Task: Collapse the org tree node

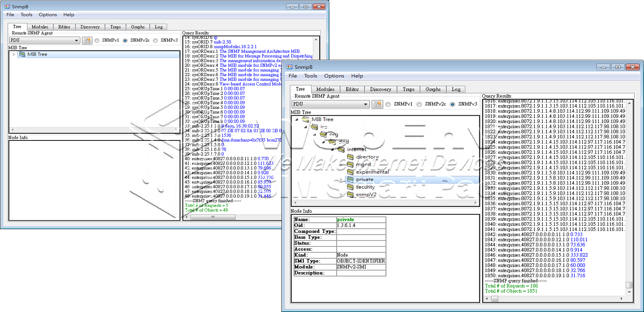Action: 314,134
